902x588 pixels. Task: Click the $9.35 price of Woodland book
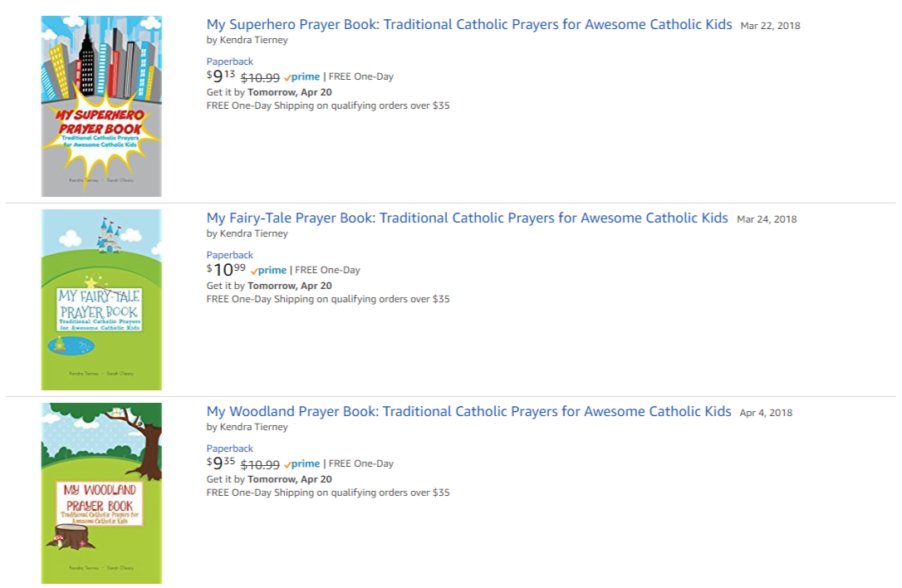coord(221,463)
